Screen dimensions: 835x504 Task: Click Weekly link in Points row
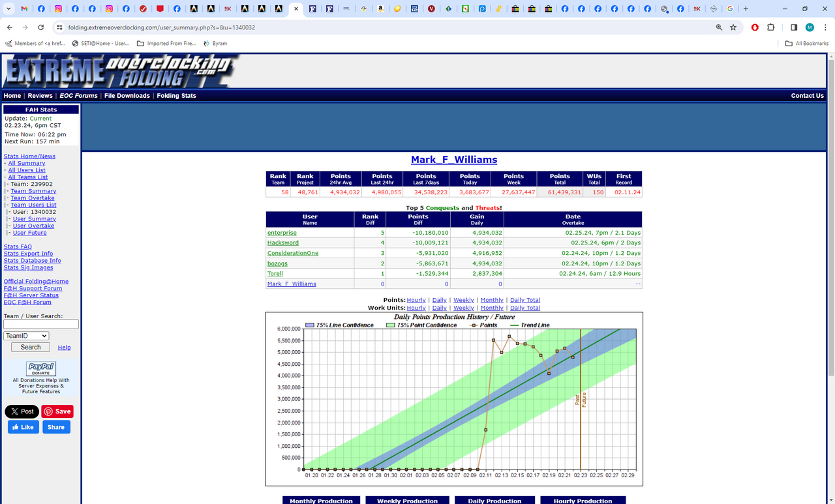(463, 301)
